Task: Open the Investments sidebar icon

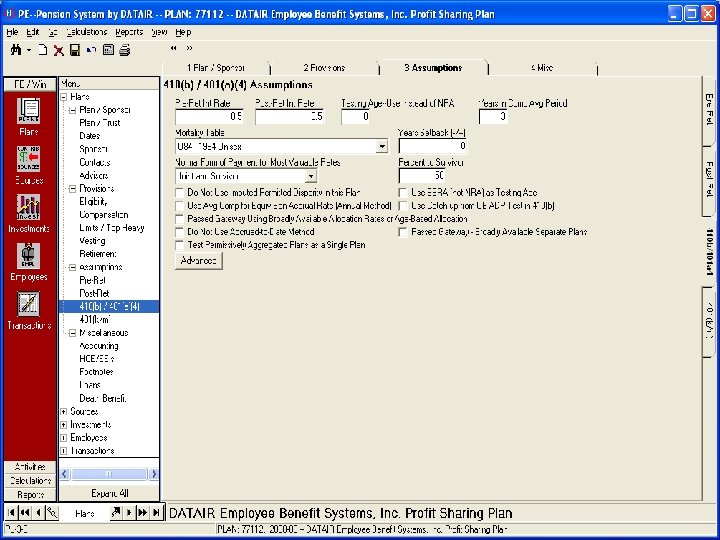Action: point(28,207)
